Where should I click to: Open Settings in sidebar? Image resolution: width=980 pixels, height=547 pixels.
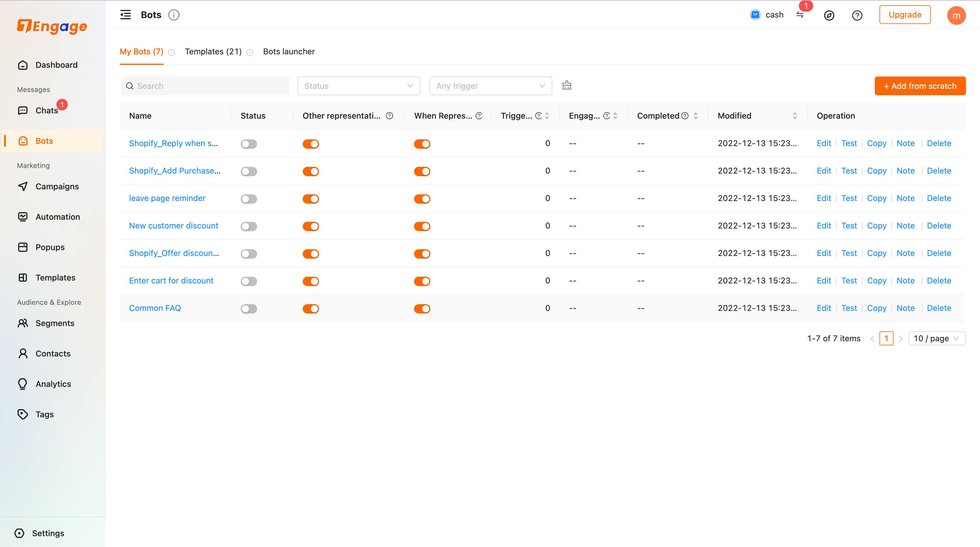[x=39, y=533]
